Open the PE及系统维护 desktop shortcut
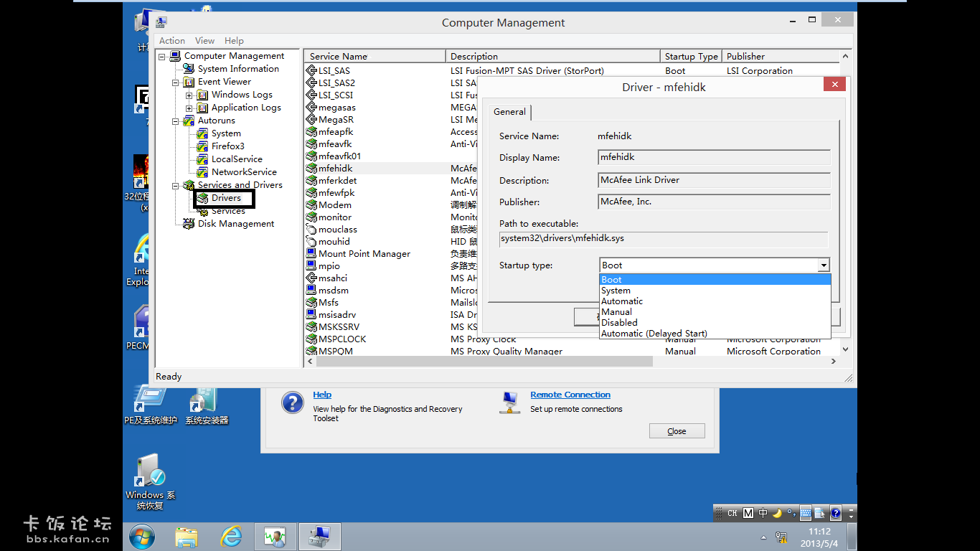The image size is (980, 551). click(151, 406)
